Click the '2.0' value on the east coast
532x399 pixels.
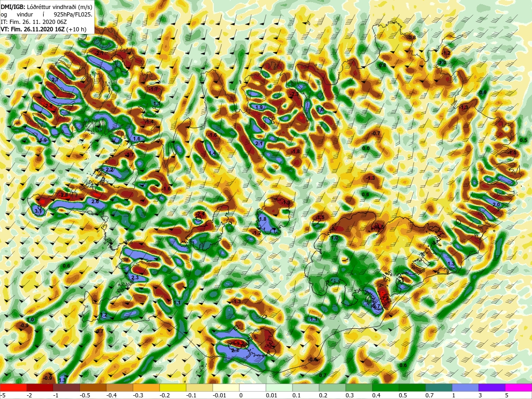[496, 205]
